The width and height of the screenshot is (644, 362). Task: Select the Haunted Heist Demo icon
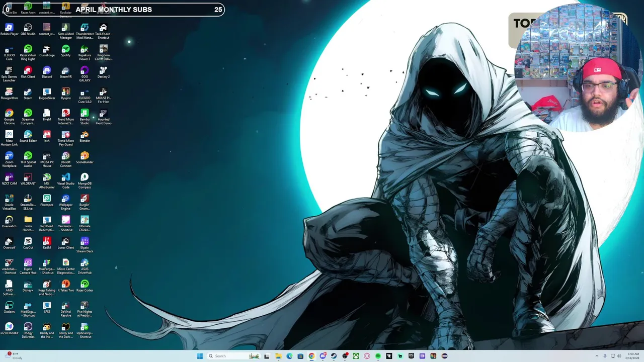(x=104, y=117)
